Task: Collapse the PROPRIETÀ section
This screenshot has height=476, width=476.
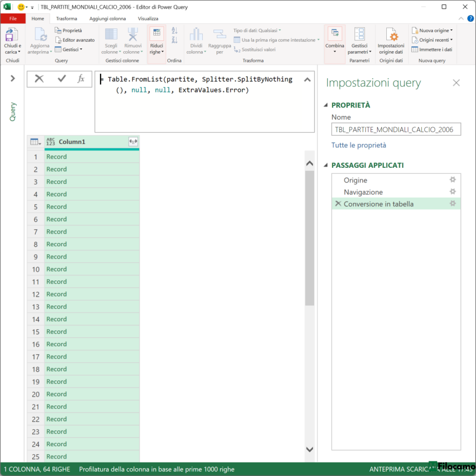Action: click(x=326, y=105)
